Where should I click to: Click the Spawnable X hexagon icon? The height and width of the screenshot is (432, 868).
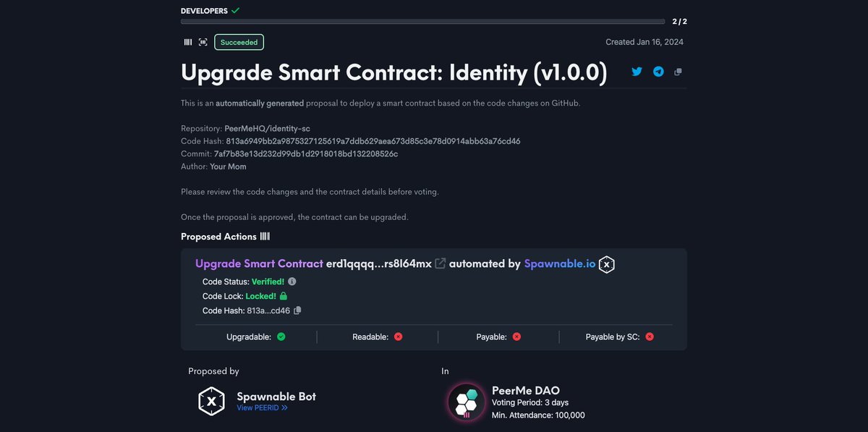[x=606, y=264]
